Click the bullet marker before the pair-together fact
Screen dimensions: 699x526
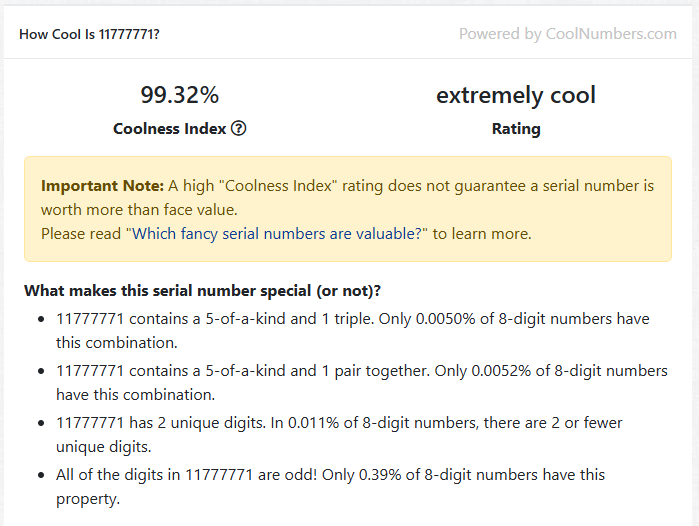pos(40,371)
